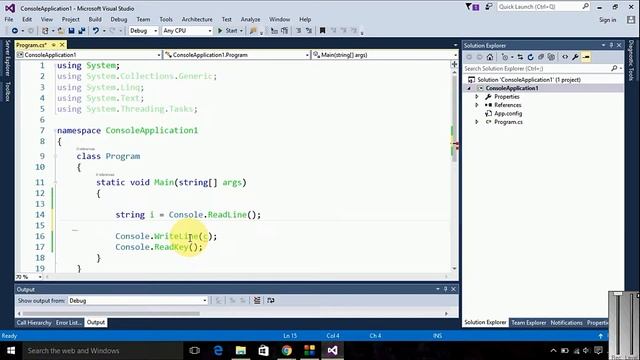Image resolution: width=640 pixels, height=360 pixels.
Task: Sync with Active Document in Solution Explorer
Action: coord(520,57)
